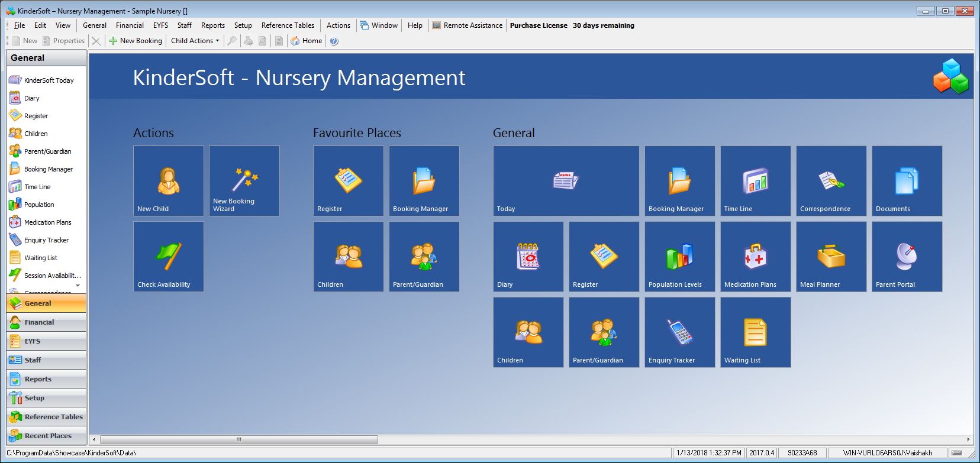This screenshot has height=463, width=980.
Task: Click the New Booking toolbar button
Action: coord(136,41)
